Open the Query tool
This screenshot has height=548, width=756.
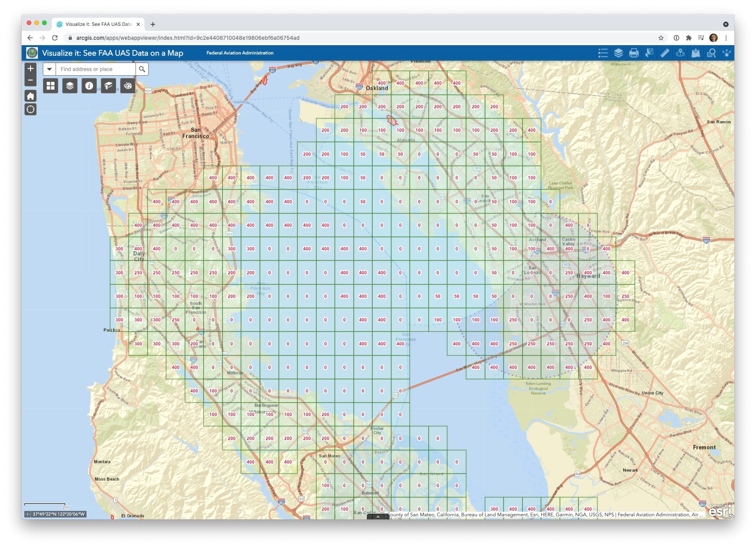(x=711, y=53)
